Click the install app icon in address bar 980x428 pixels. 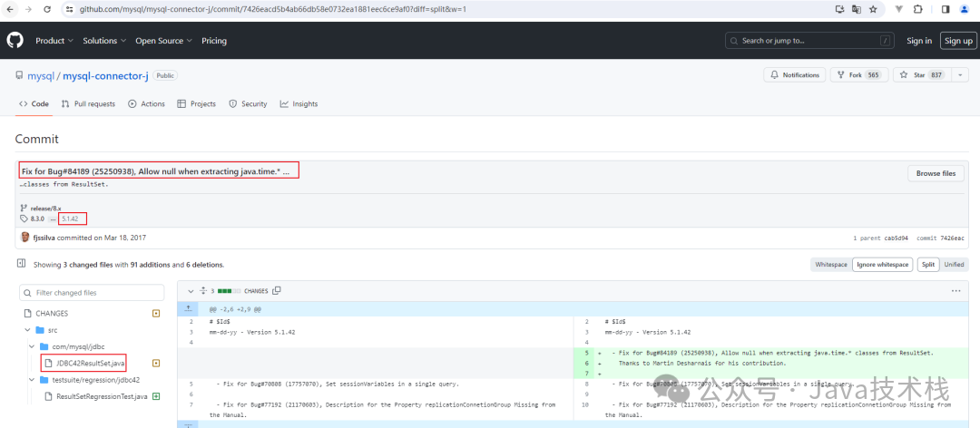click(x=840, y=9)
